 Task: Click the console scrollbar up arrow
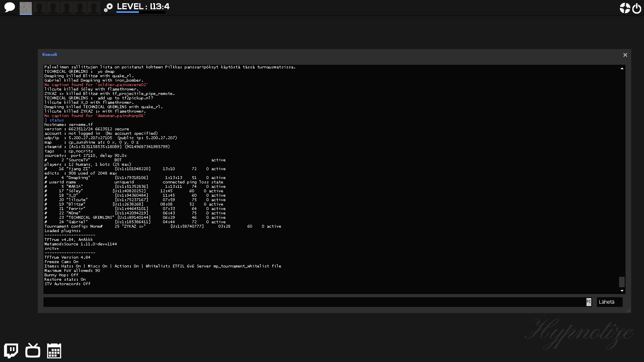click(622, 68)
